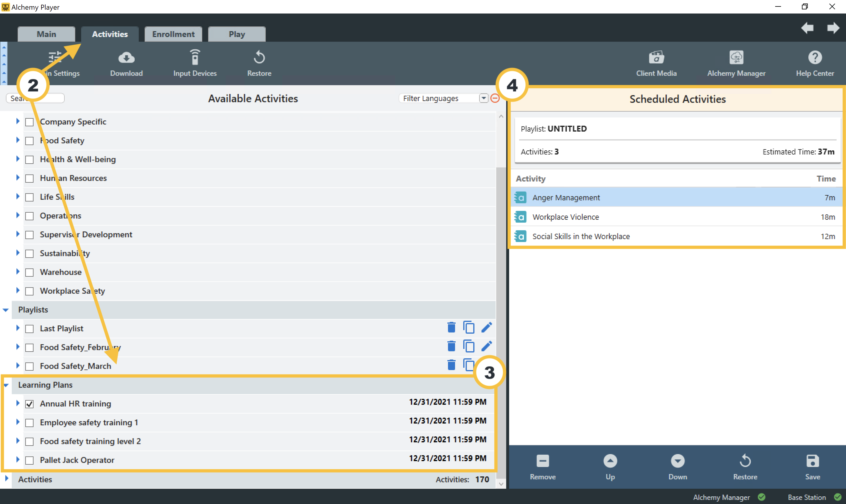Expand the Human Resources category

click(x=18, y=178)
